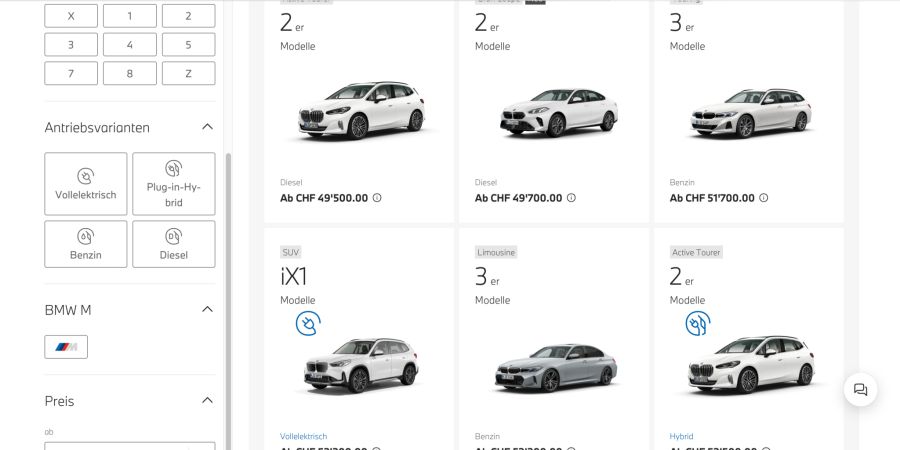900x450 pixels.
Task: Open the 2er Gran Coupé car image
Action: click(558, 112)
